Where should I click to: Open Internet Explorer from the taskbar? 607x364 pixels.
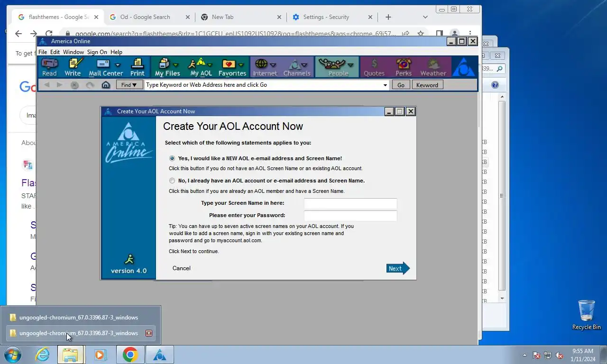point(42,355)
